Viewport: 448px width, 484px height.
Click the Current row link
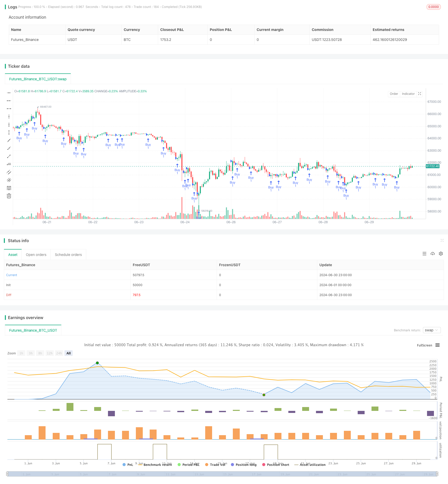pos(12,275)
